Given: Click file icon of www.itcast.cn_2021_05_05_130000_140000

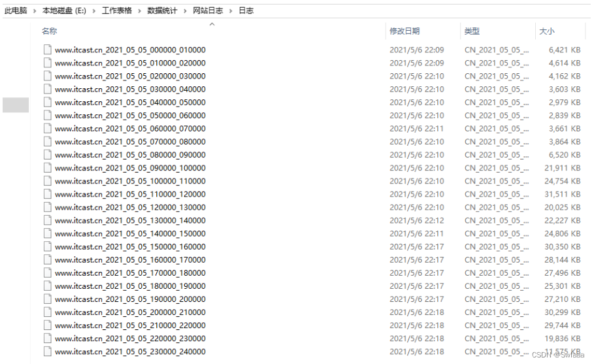Looking at the screenshot, I should (x=47, y=220).
